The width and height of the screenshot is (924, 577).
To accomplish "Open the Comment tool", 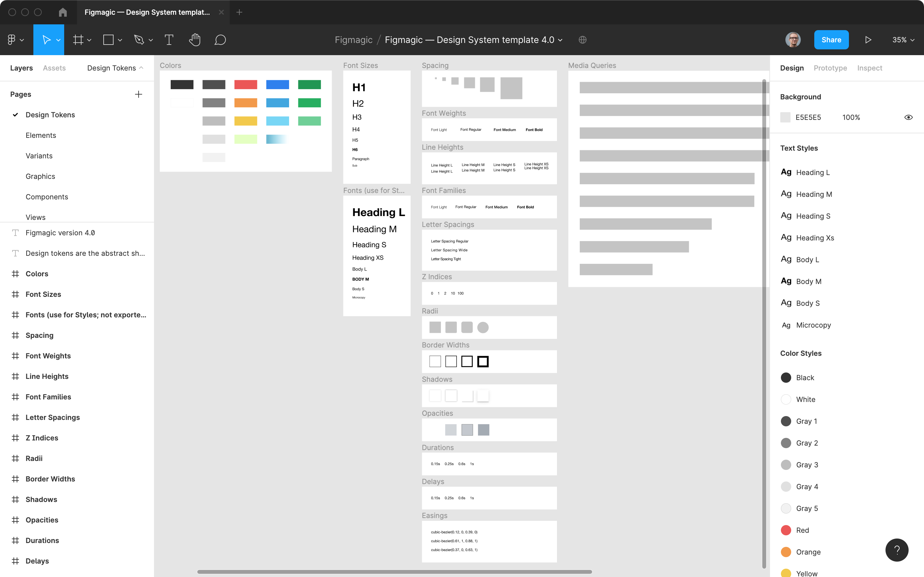I will [220, 39].
